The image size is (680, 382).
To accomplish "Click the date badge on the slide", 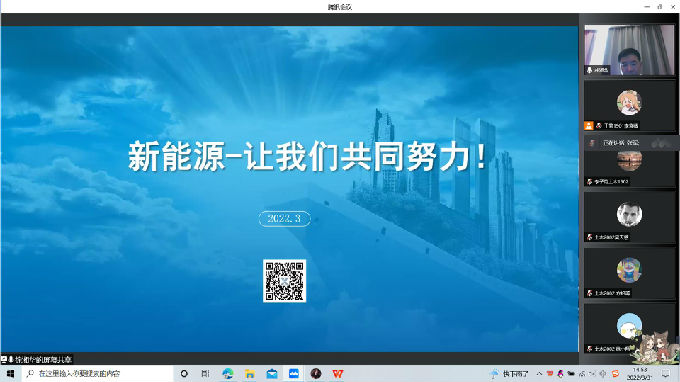I will 284,219.
